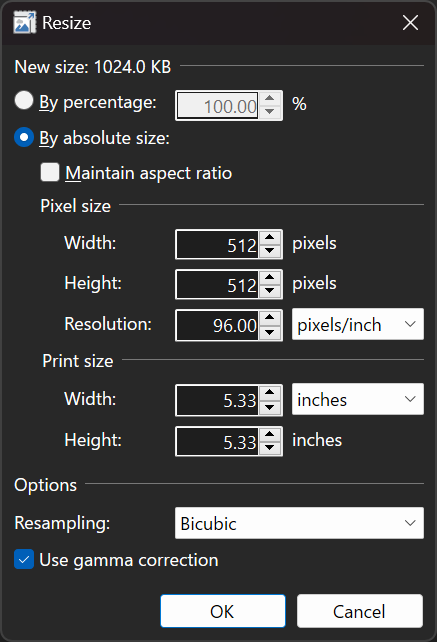Image resolution: width=437 pixels, height=642 pixels.
Task: Enable Maintain aspect ratio checkbox
Action: (50, 172)
